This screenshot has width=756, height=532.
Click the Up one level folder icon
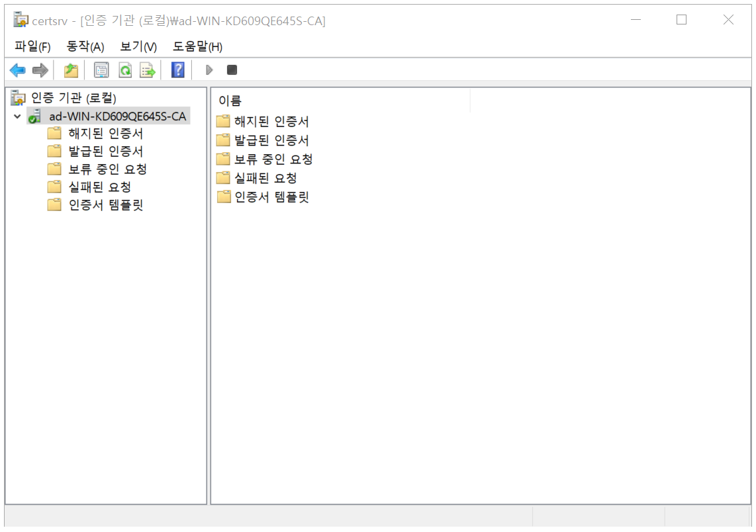pos(71,70)
